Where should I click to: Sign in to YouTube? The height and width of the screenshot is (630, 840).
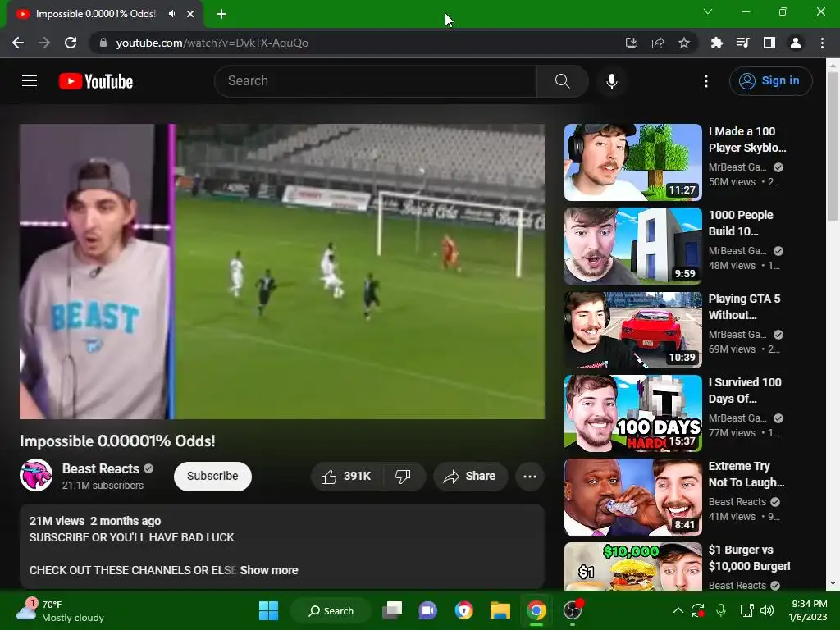770,81
